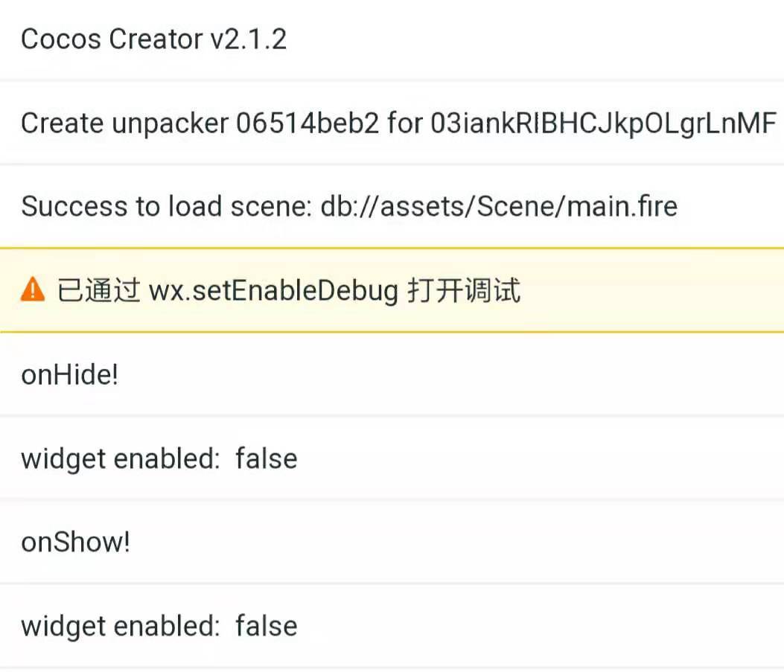Click the db://assets/Scene/main.fire path
Image resolution: width=784 pixels, height=672 pixels.
[x=499, y=206]
